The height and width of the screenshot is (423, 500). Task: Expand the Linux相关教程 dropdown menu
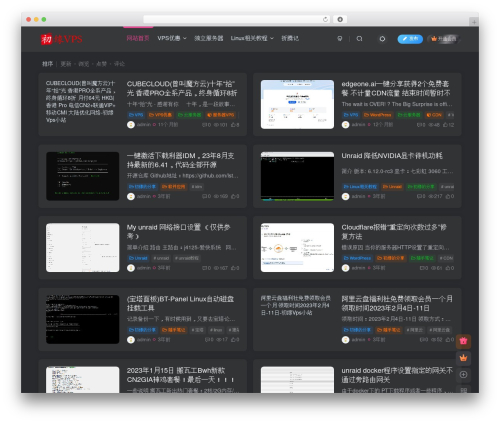(x=252, y=38)
